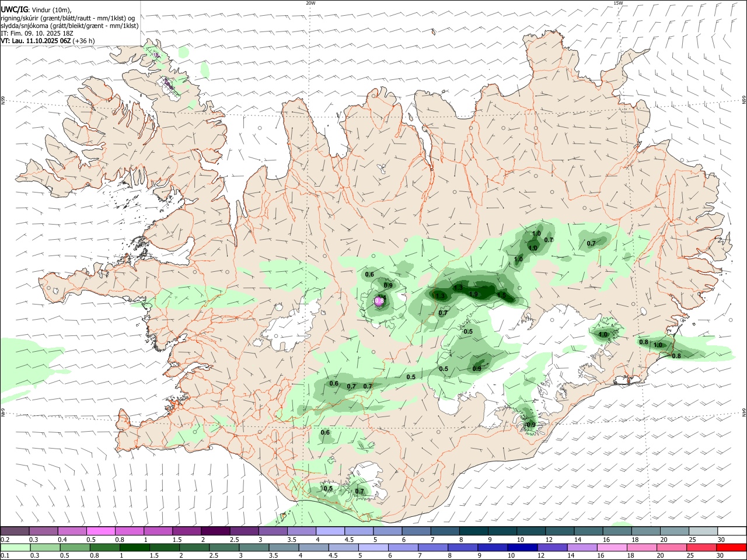
Task: Select the 'IT: Fim. 09. 10. 2025 18Z' line
Action: point(37,33)
